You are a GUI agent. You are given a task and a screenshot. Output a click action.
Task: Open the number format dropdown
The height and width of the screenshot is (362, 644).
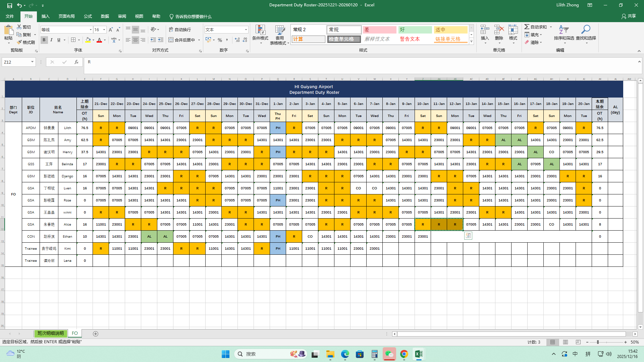[246, 30]
